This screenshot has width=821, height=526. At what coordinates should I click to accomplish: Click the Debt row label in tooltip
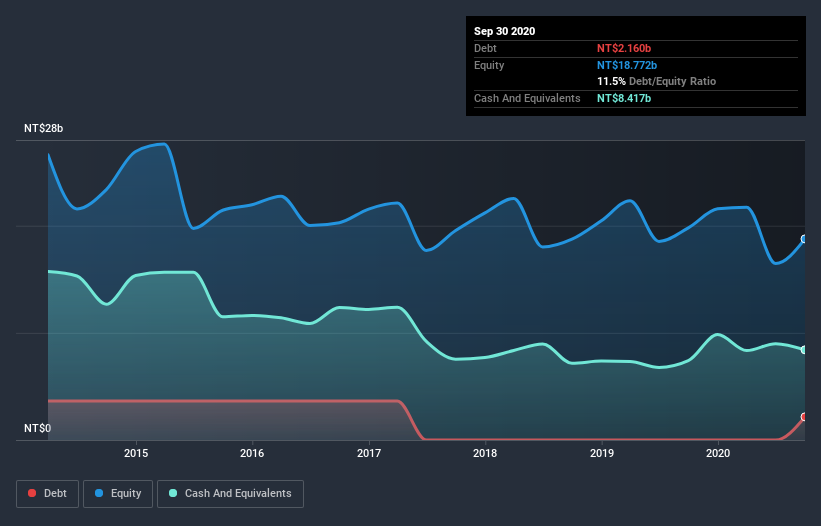[x=485, y=48]
